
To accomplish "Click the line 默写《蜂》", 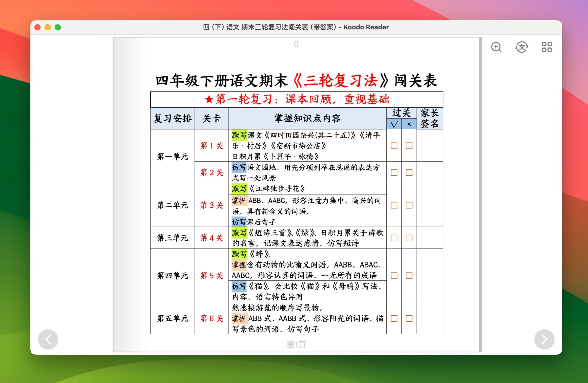I will pos(251,254).
